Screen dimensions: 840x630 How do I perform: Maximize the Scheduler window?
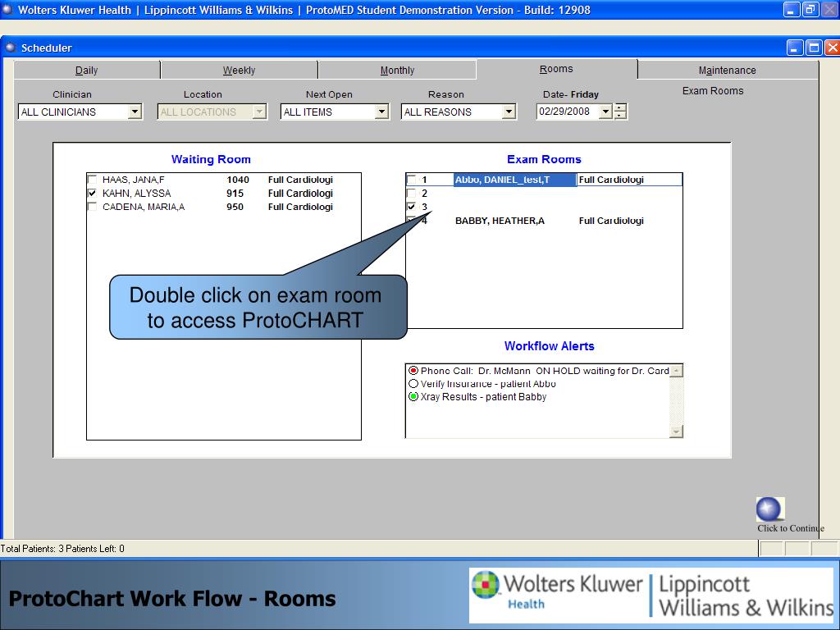click(x=814, y=48)
